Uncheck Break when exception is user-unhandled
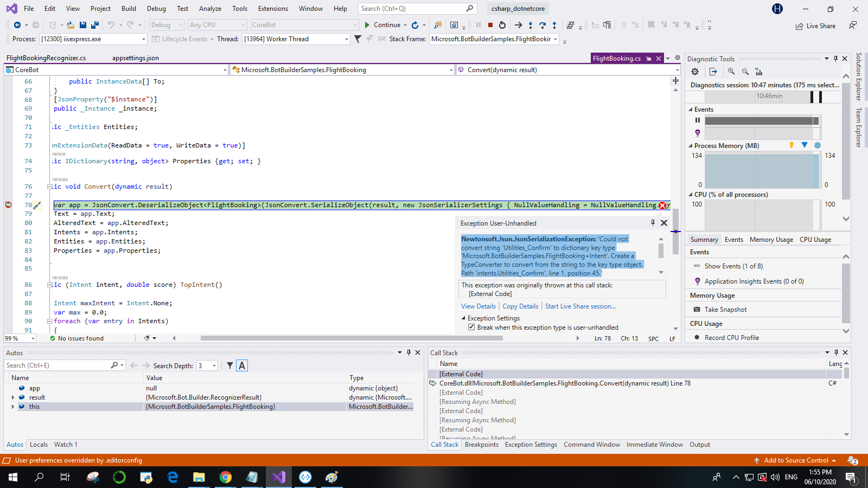Image resolution: width=868 pixels, height=488 pixels. click(x=472, y=327)
